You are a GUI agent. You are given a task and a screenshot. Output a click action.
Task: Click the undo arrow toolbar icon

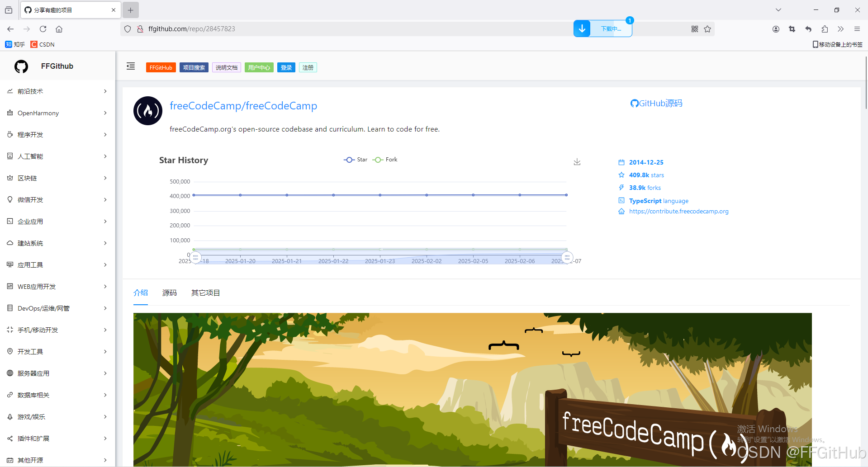tap(808, 29)
